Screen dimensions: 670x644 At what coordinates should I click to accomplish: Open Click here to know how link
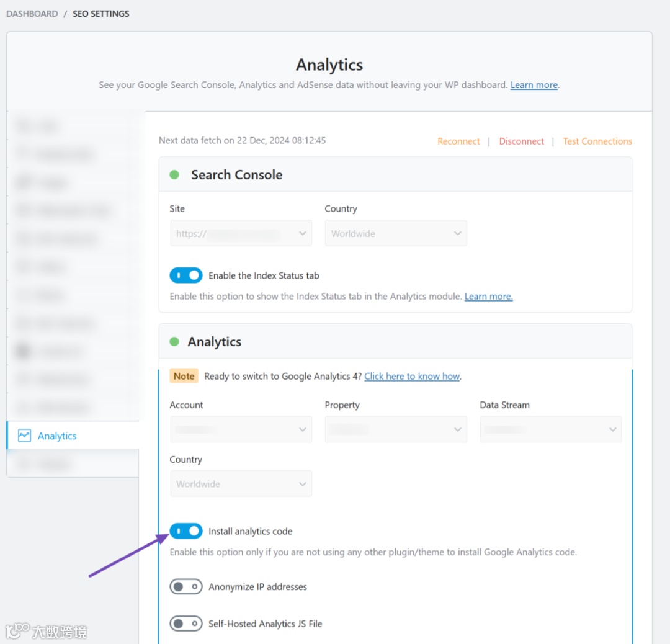pyautogui.click(x=412, y=376)
